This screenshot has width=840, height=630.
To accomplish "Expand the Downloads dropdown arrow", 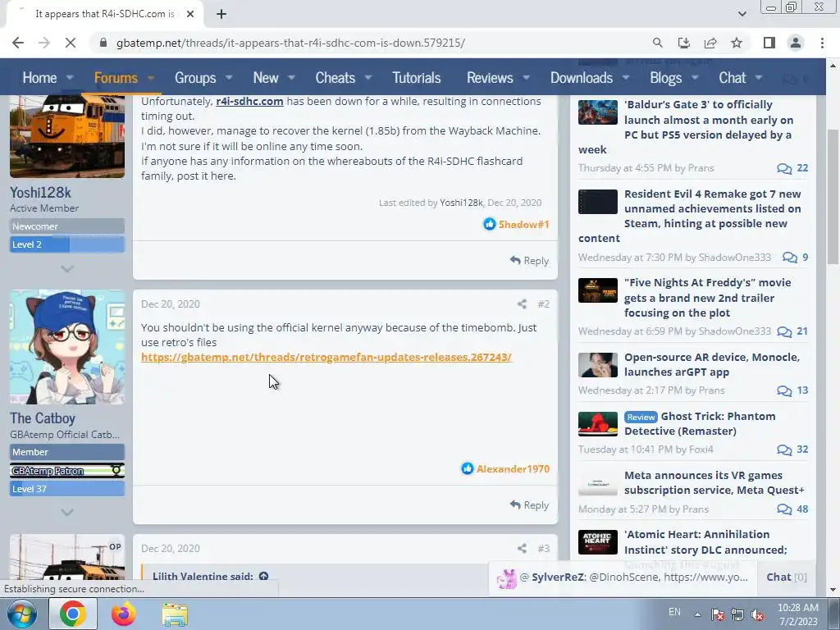I will click(626, 78).
